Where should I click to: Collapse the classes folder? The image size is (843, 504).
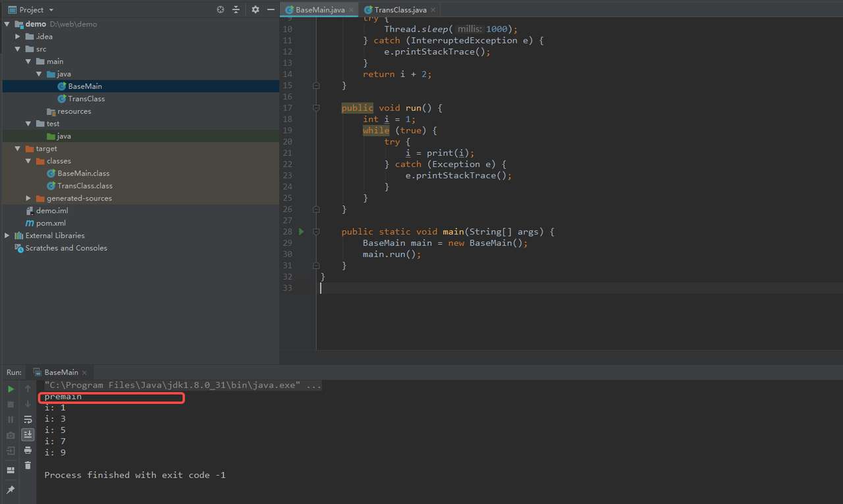tap(28, 161)
